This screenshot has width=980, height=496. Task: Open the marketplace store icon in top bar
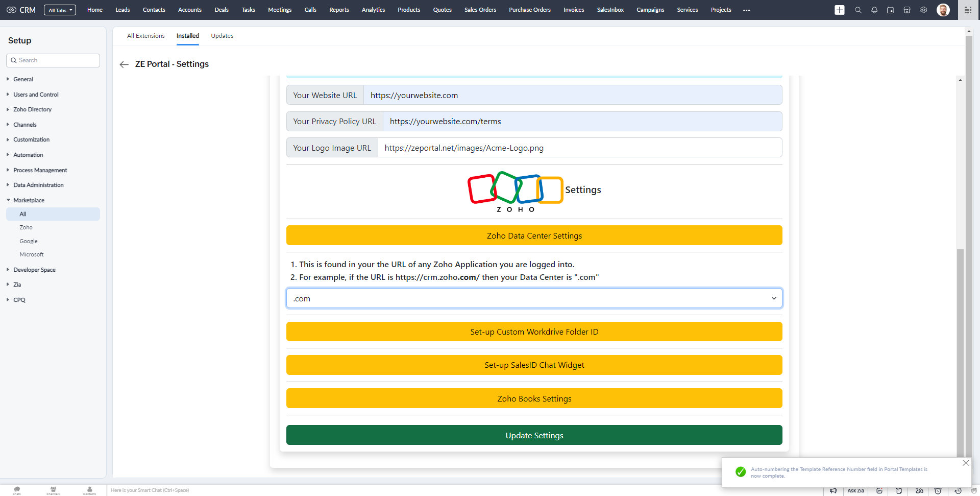point(907,10)
